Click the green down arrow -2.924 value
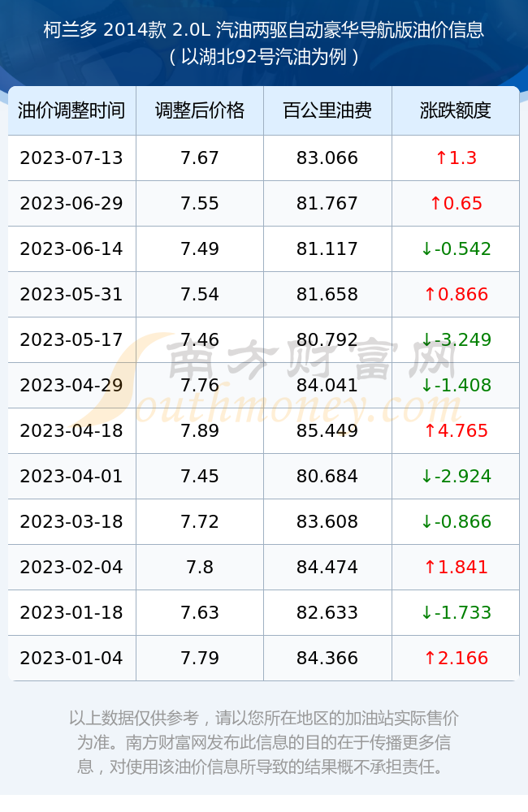The image size is (528, 812). tap(456, 477)
